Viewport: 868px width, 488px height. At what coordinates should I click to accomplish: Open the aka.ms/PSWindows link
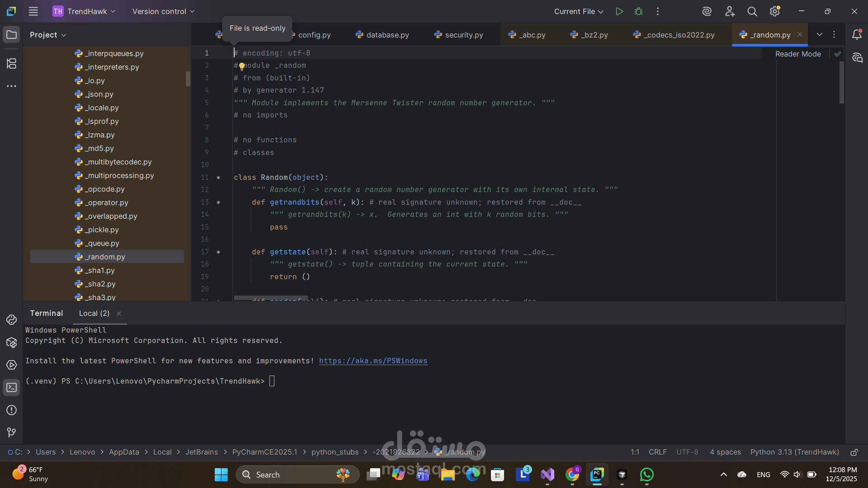pos(373,361)
